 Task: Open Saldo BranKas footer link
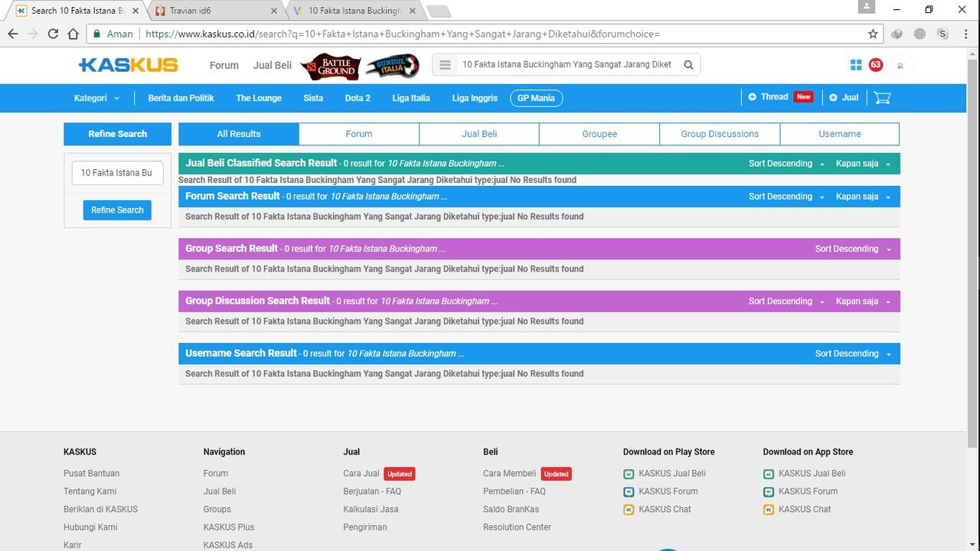point(511,509)
